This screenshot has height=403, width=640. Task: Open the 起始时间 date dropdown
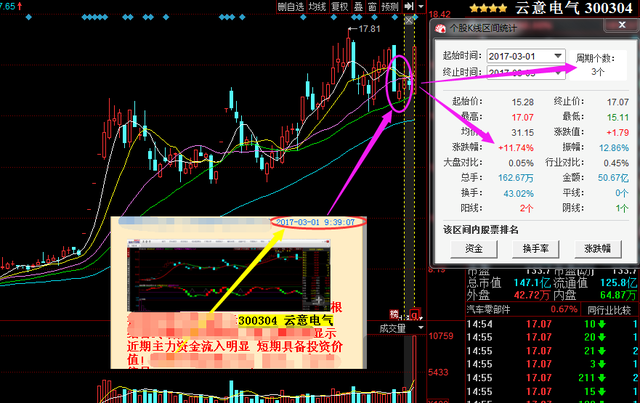558,56
